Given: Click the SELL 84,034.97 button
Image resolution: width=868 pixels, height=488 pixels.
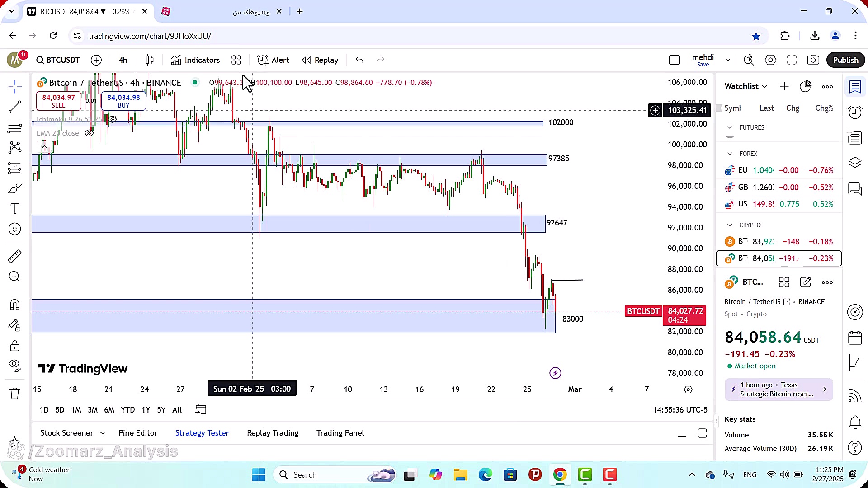Looking at the screenshot, I should coord(58,101).
